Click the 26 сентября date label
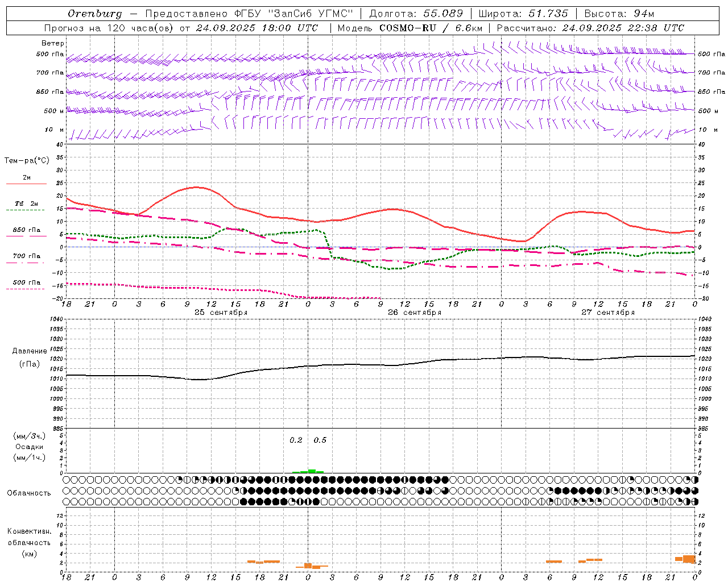The height and width of the screenshot is (582, 728). [415, 313]
